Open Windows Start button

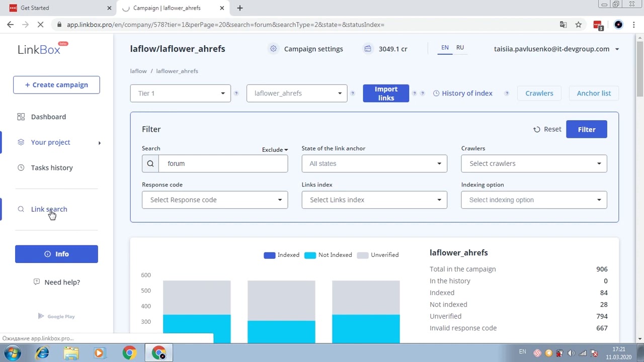pyautogui.click(x=12, y=353)
